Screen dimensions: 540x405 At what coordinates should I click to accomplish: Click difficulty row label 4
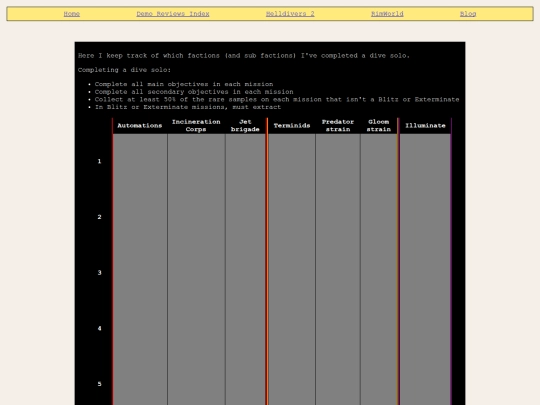tap(100, 329)
